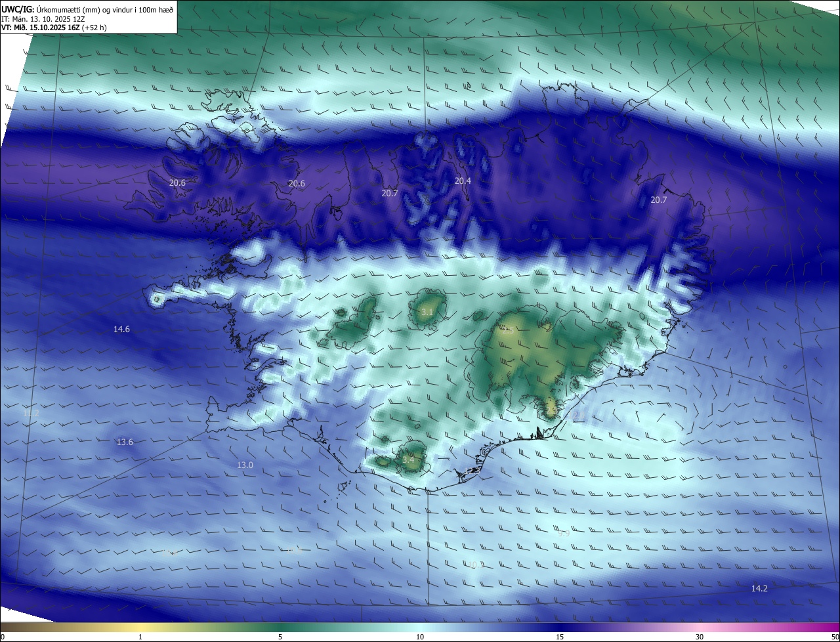Click the legend tick label 5
Image resolution: width=840 pixels, height=642 pixels.
(280, 637)
